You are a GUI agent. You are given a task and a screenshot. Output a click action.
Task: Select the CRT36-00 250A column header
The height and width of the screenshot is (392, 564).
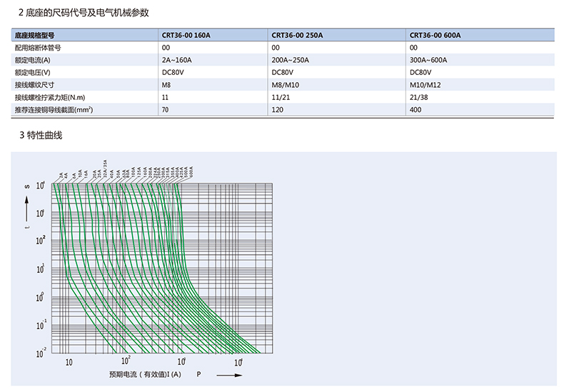pyautogui.click(x=298, y=34)
